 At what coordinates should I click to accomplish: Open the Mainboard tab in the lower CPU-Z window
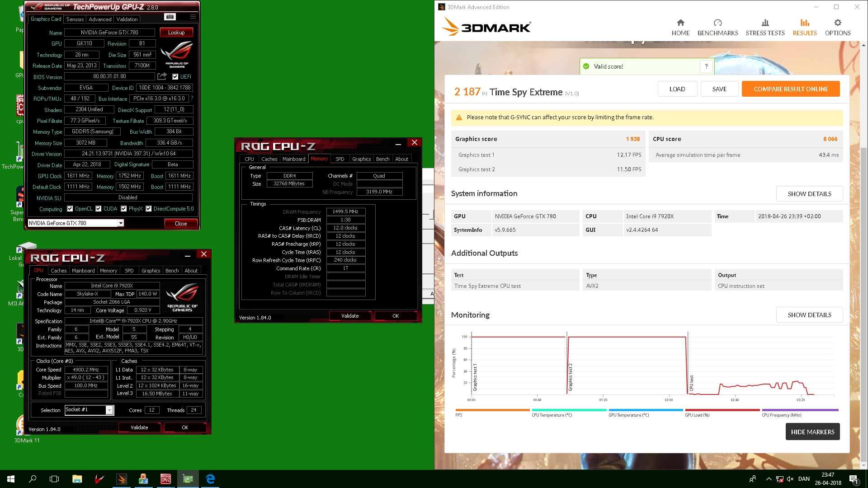[83, 271]
